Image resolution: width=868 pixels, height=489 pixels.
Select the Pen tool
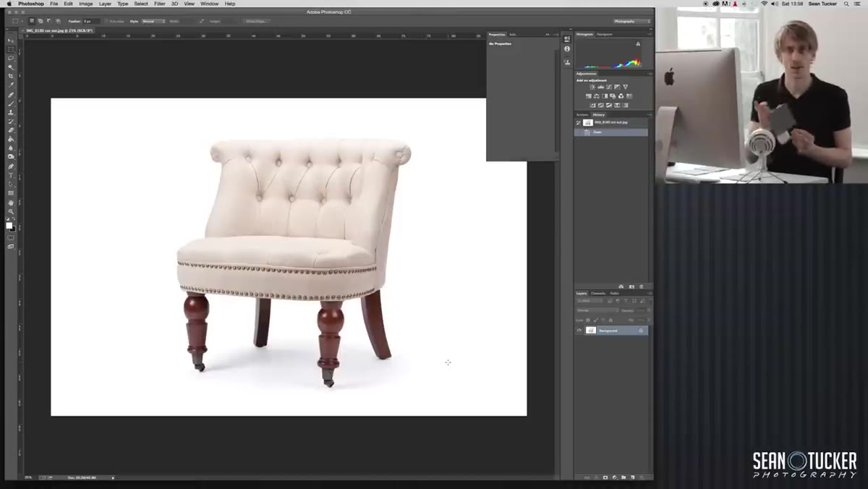coord(11,166)
